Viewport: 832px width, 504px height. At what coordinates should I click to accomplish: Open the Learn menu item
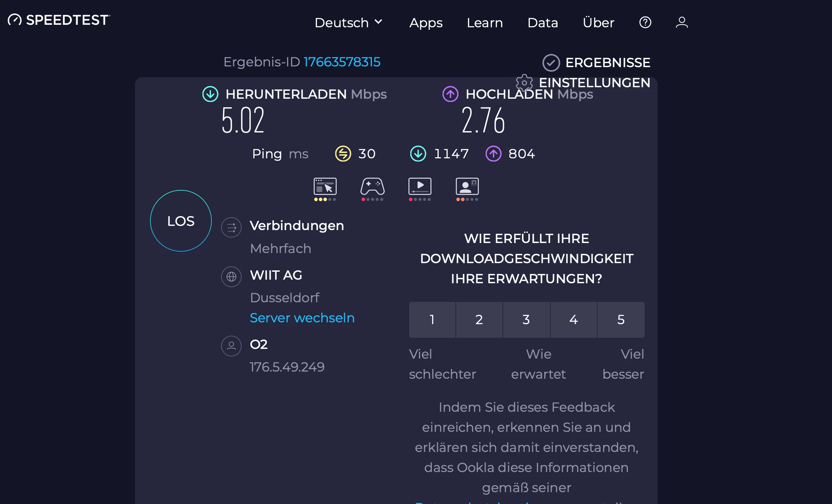point(485,23)
